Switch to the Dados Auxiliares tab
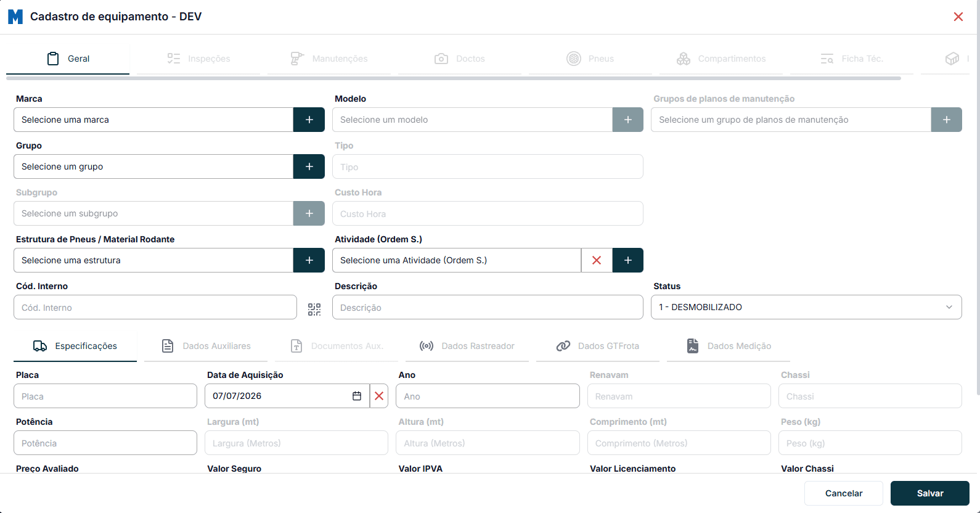Image resolution: width=980 pixels, height=513 pixels. coord(206,346)
